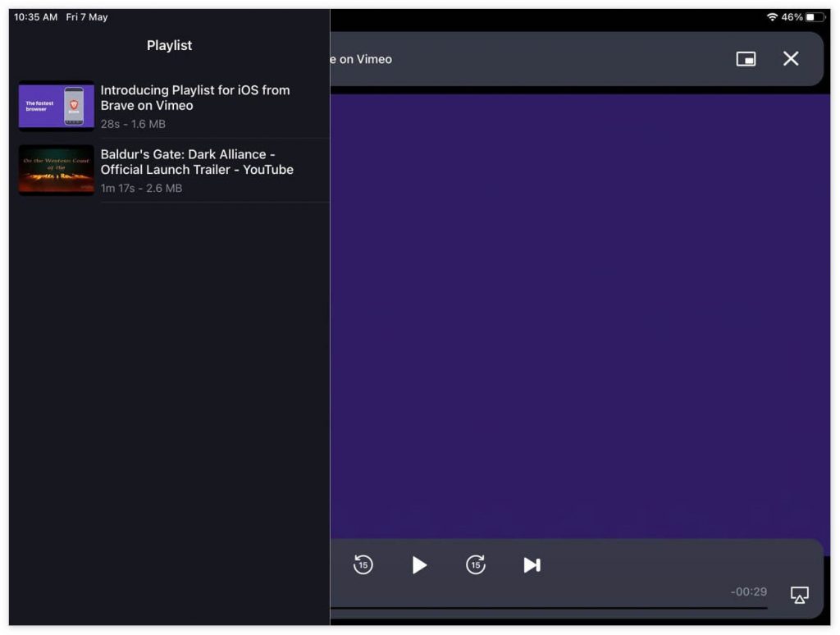Screen dimensions: 840x635
Task: Skip to the next playlist track
Action: 532,564
